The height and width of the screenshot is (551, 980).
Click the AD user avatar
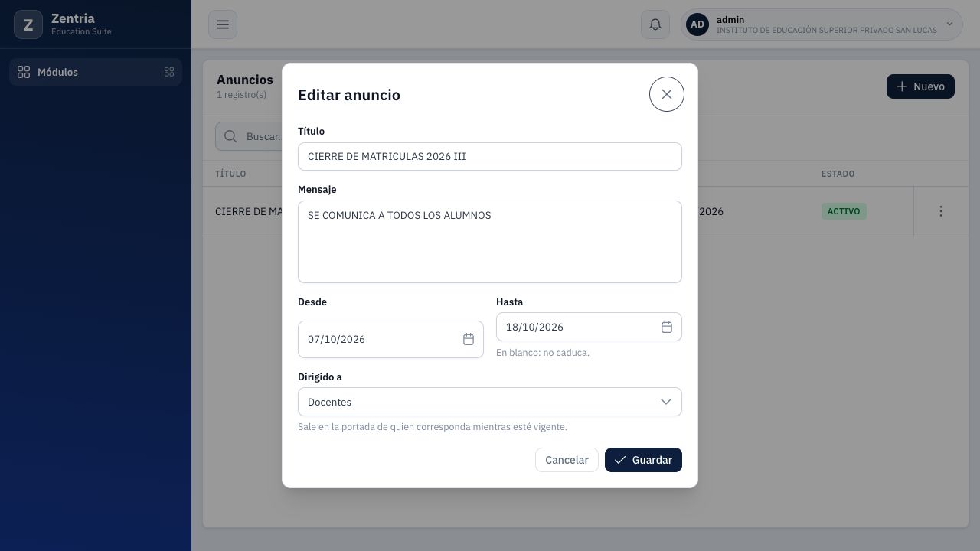click(x=697, y=24)
